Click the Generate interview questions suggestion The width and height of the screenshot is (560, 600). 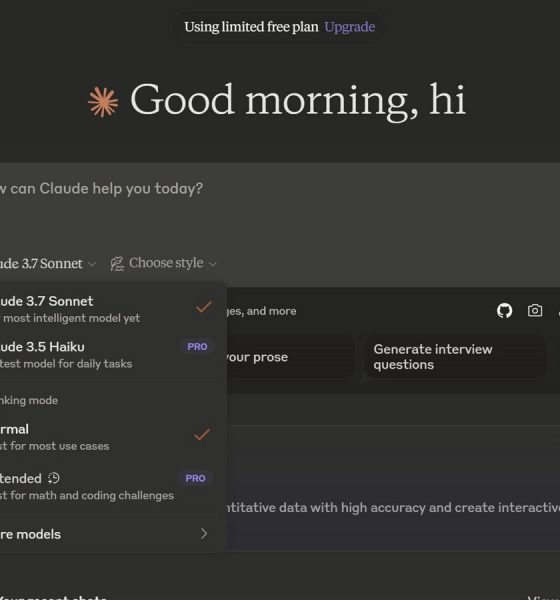455,357
